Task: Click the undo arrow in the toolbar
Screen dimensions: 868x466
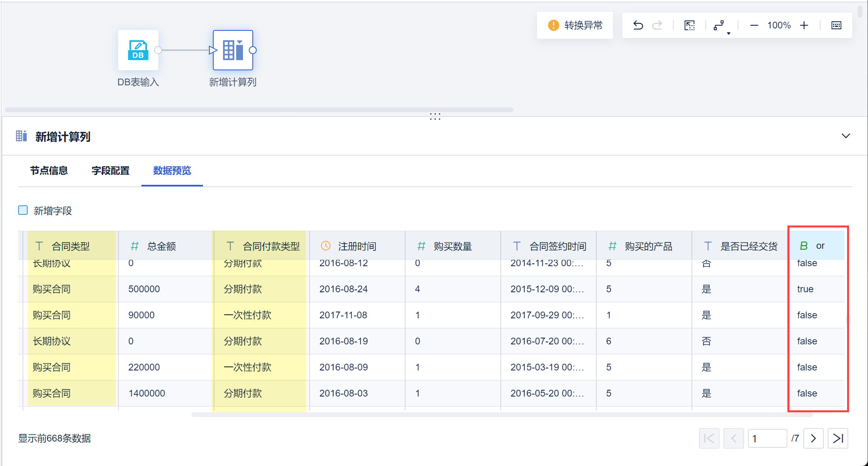Action: tap(638, 25)
